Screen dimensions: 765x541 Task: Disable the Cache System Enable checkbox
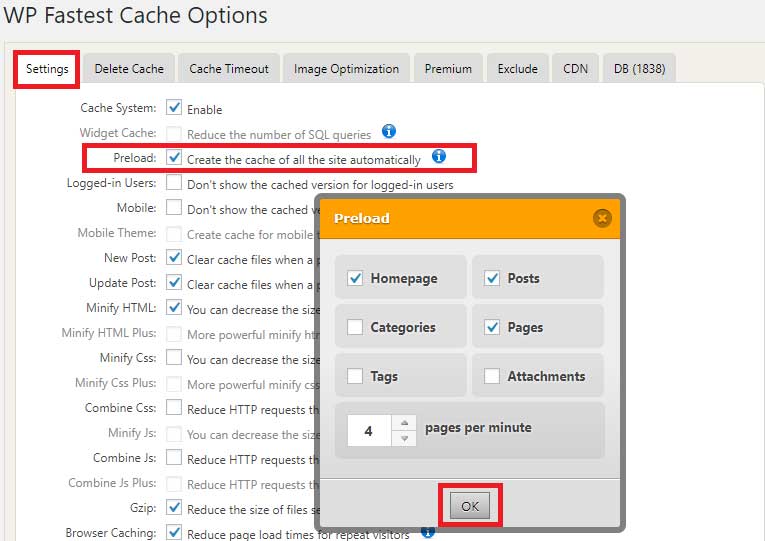[174, 108]
